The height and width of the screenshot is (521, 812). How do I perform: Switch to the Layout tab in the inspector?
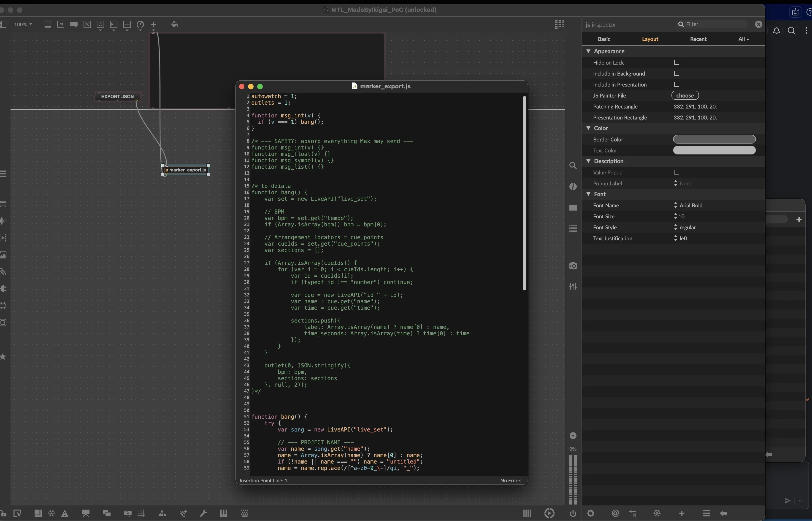point(650,39)
